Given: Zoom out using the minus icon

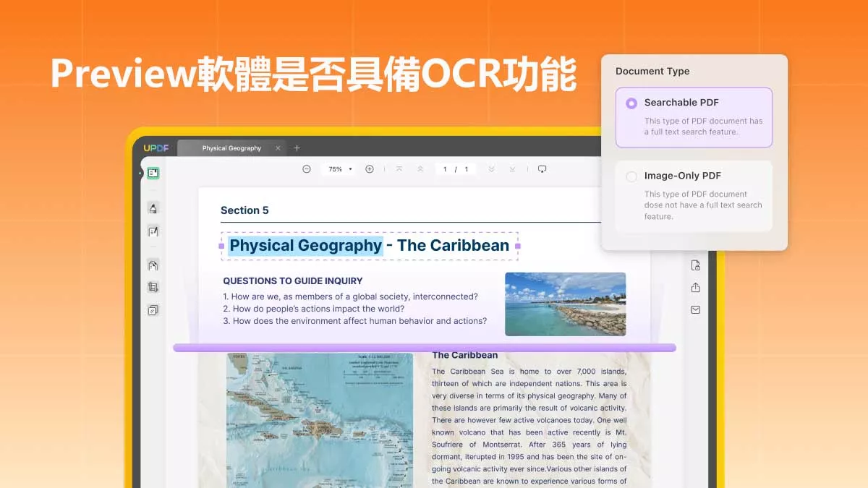Looking at the screenshot, I should [x=307, y=168].
